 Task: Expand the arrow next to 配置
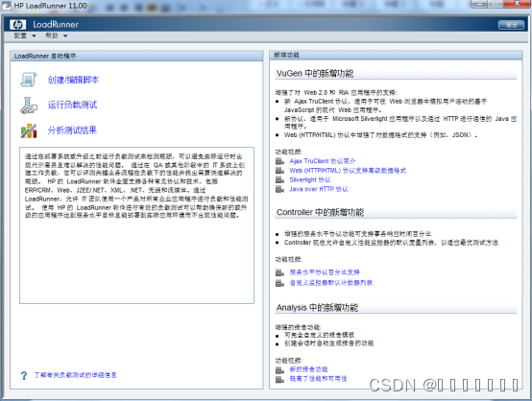point(34,35)
